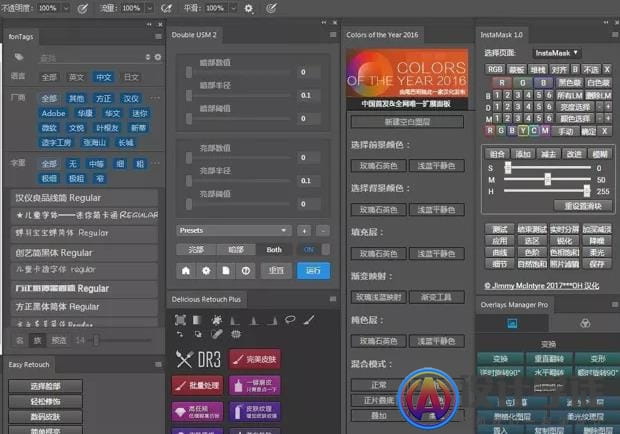
Task: Open the smoothing 100% dropdown arrow
Action: [x=233, y=8]
